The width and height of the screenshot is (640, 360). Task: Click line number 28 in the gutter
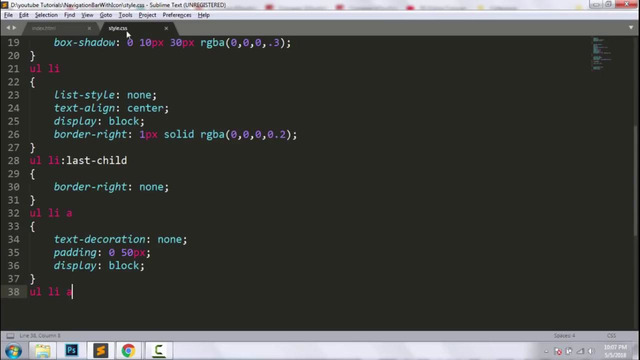tap(13, 160)
